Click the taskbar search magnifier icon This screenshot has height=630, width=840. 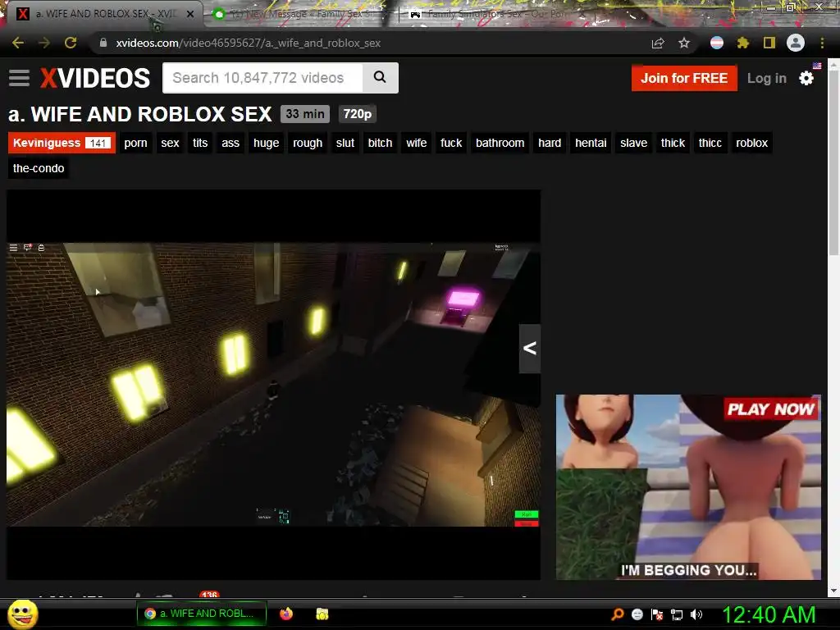pyautogui.click(x=618, y=614)
